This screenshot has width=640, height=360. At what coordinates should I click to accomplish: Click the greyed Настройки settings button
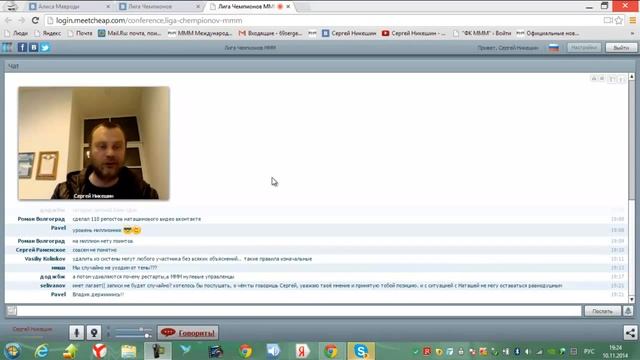584,48
